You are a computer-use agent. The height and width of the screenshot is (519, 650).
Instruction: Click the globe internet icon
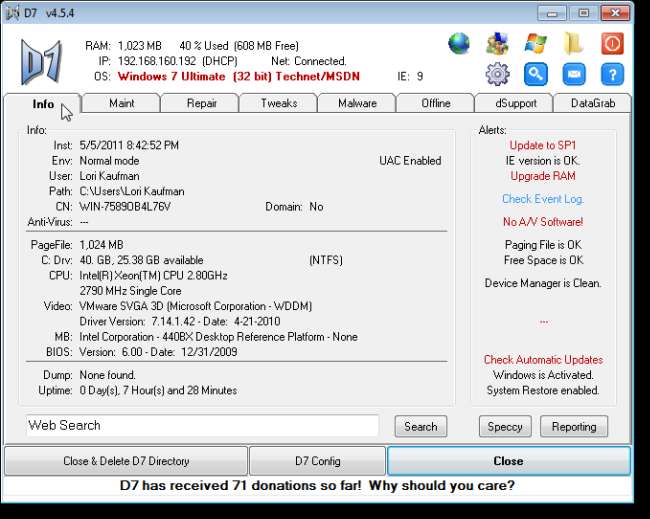459,44
